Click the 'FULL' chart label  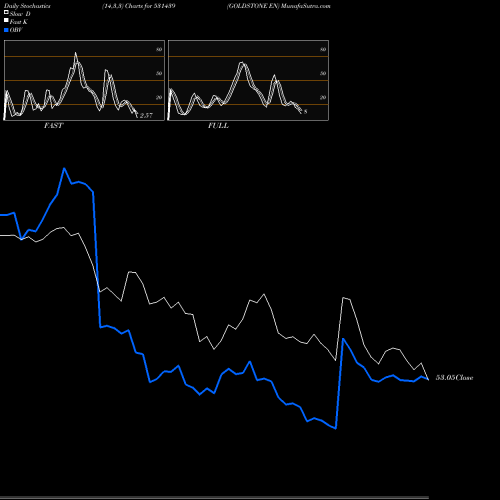coord(218,126)
